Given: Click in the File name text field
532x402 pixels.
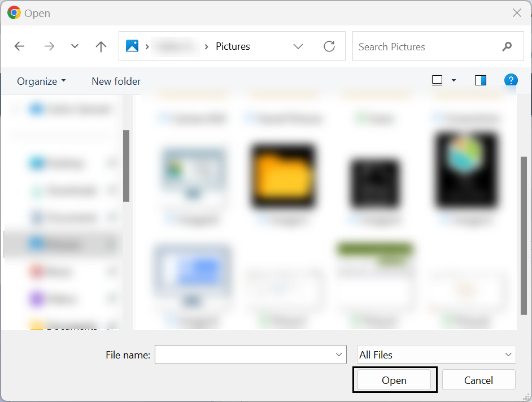Looking at the screenshot, I should click(x=244, y=355).
